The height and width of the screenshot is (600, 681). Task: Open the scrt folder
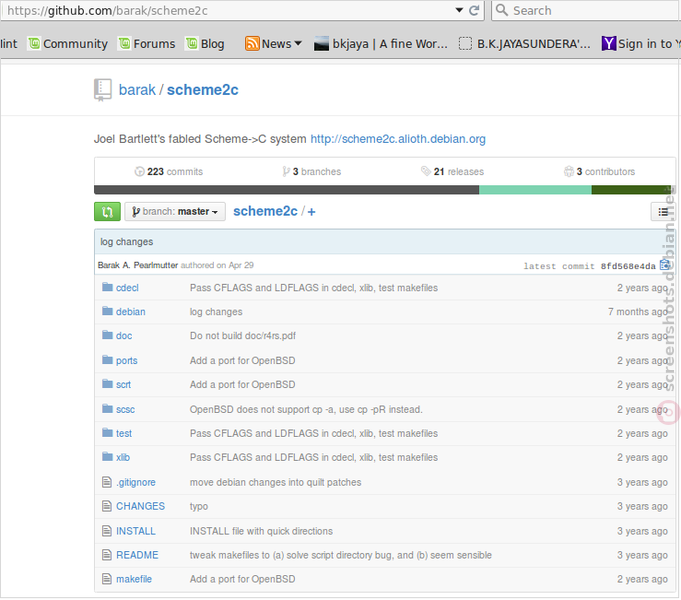coord(123,385)
